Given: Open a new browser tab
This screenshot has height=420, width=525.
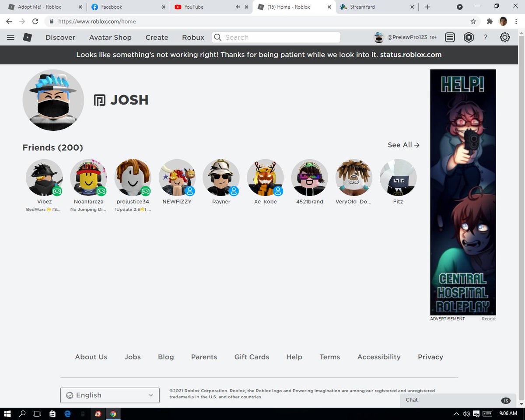Looking at the screenshot, I should tap(428, 7).
